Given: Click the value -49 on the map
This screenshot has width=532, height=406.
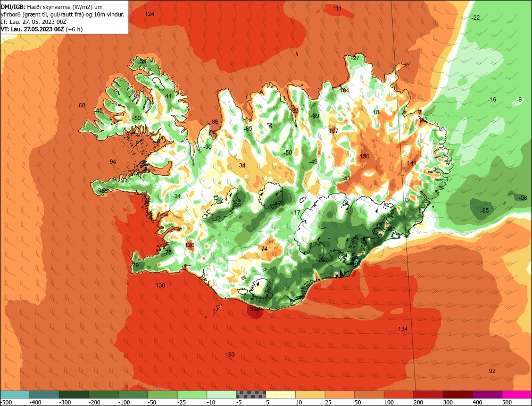Looking at the screenshot, I should click(x=313, y=162).
